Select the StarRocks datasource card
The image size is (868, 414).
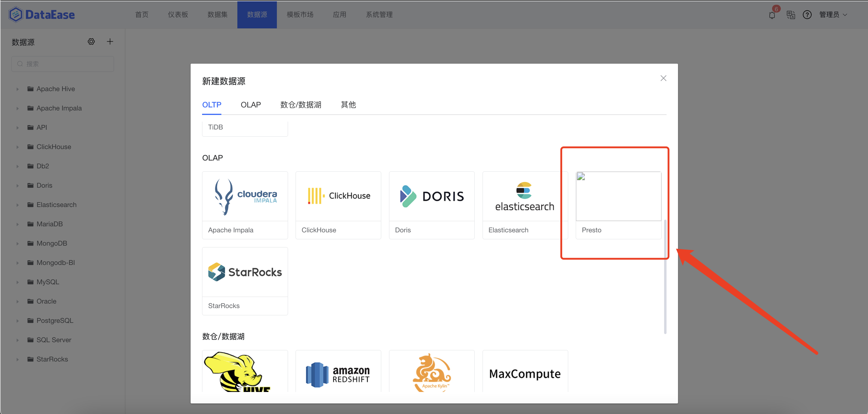(x=245, y=281)
